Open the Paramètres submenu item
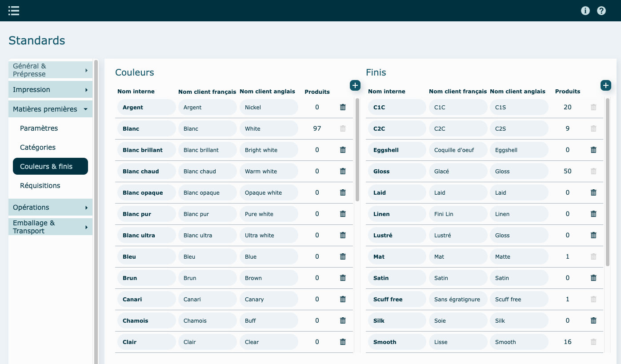The image size is (621, 364). (x=39, y=128)
